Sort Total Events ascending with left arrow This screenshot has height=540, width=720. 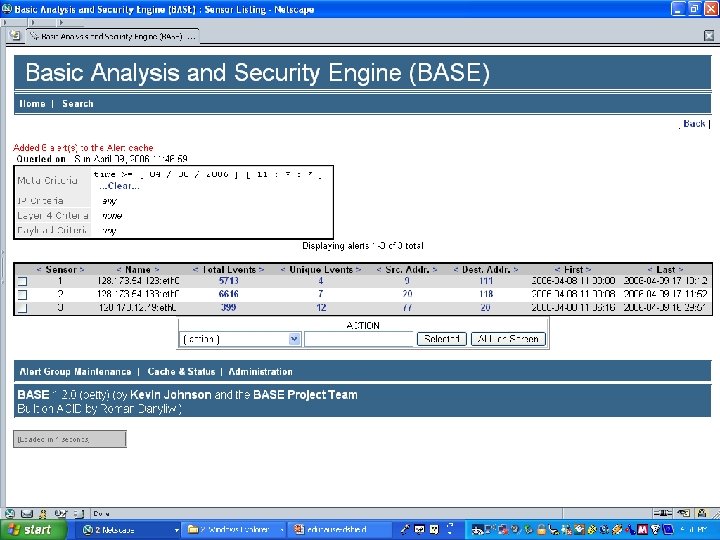click(x=195, y=270)
